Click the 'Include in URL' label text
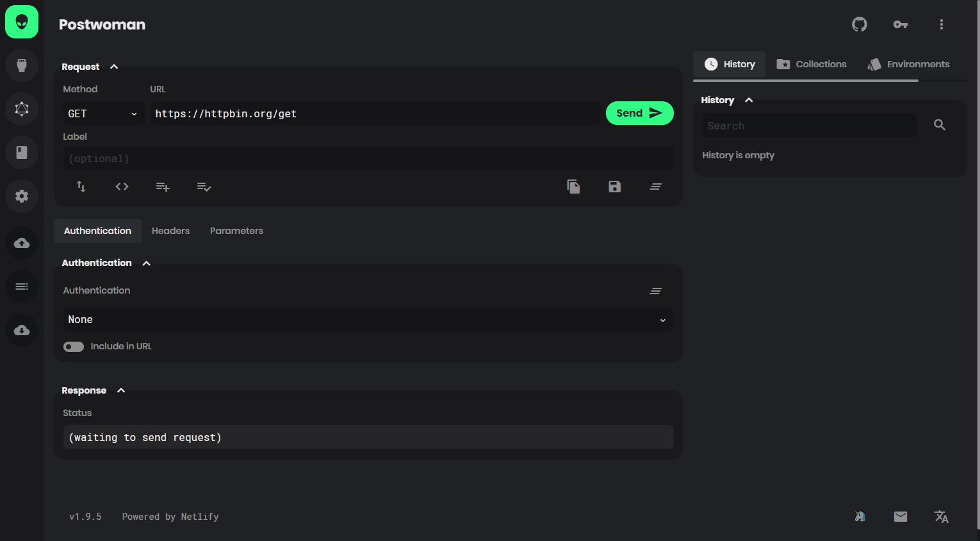Image resolution: width=980 pixels, height=541 pixels. click(x=121, y=346)
